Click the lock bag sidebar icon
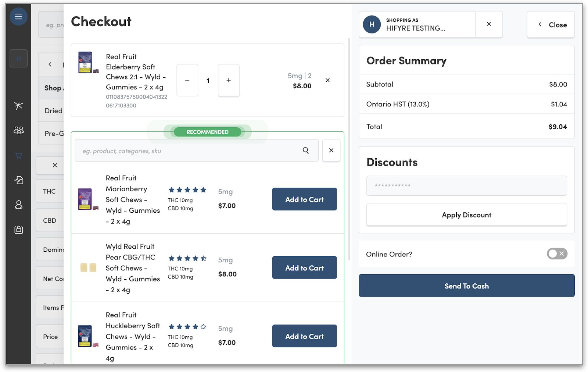Image resolution: width=588 pixels, height=372 pixels. coord(18,230)
